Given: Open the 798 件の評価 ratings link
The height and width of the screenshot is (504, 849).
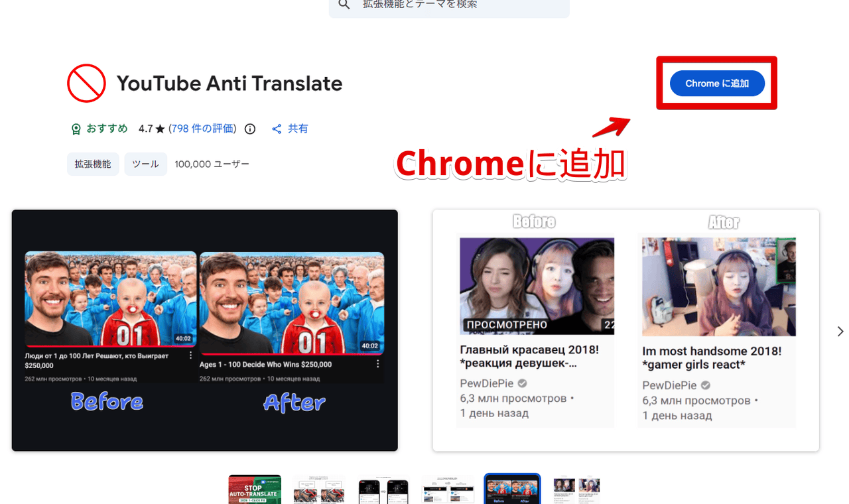Looking at the screenshot, I should coord(203,129).
